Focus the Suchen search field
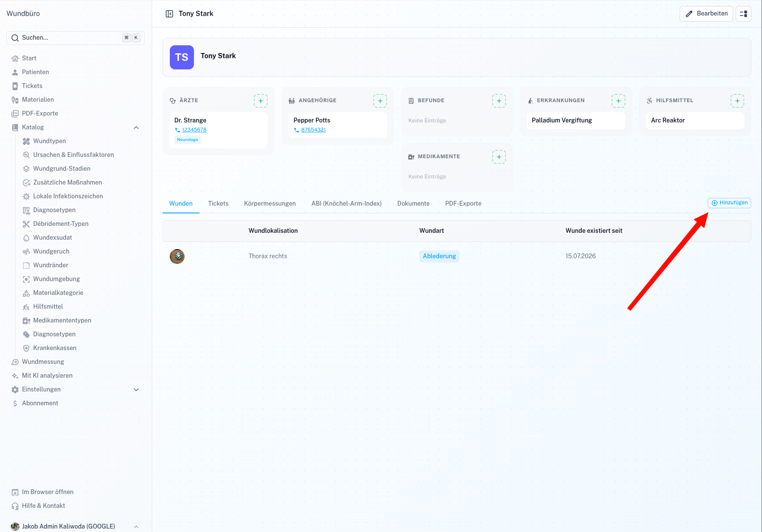This screenshot has width=762, height=532. pos(75,38)
